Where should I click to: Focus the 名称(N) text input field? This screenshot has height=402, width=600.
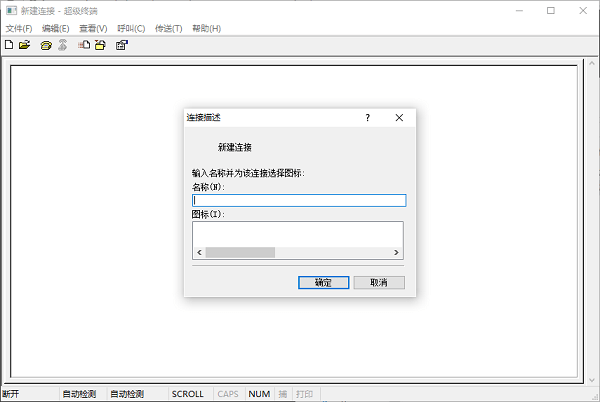tap(299, 200)
